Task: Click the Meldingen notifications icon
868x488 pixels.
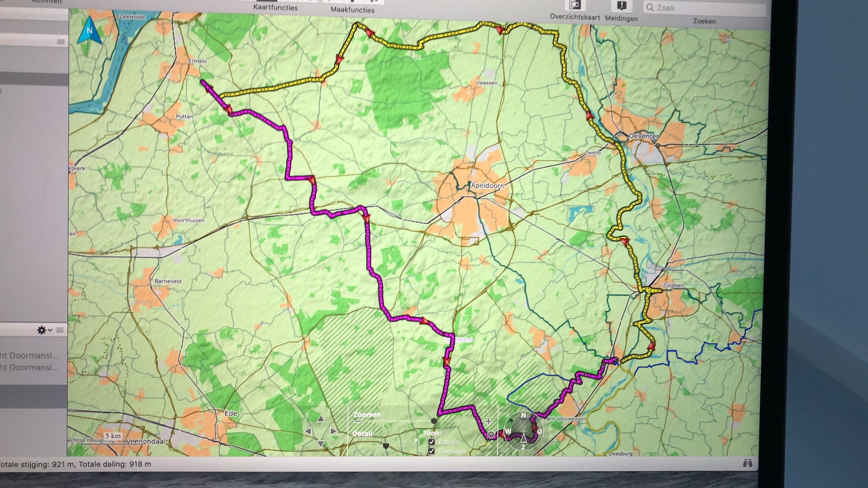Action: point(621,6)
